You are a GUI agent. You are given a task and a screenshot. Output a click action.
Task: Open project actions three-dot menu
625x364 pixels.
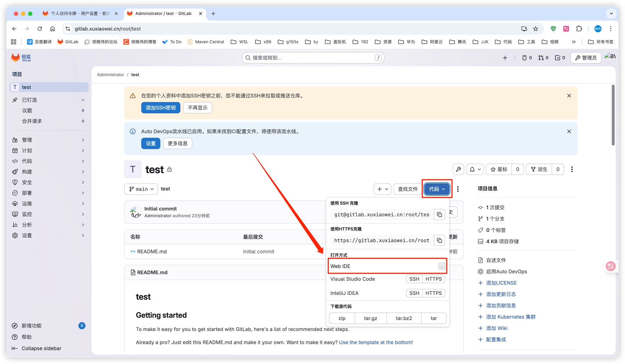[x=571, y=170]
